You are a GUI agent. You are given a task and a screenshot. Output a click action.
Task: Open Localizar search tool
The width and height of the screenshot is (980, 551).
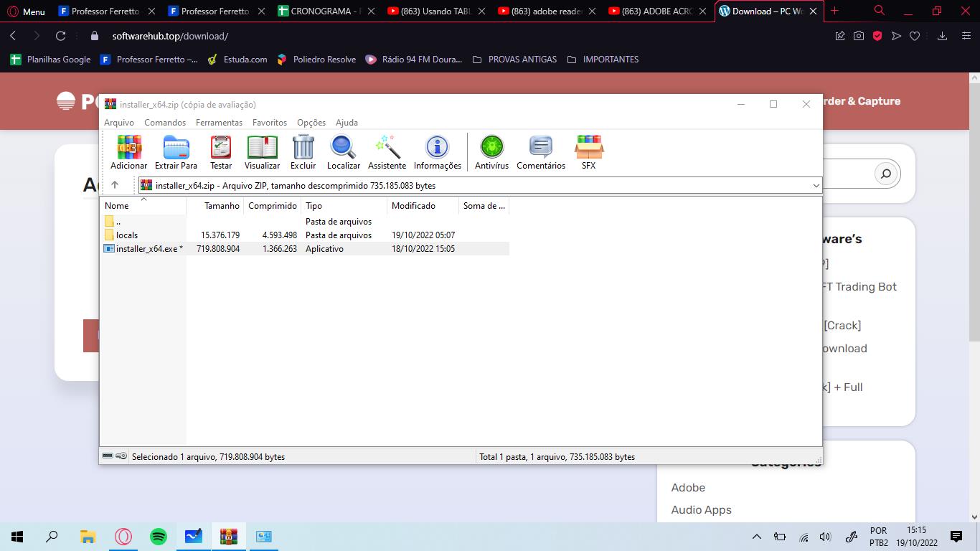343,153
